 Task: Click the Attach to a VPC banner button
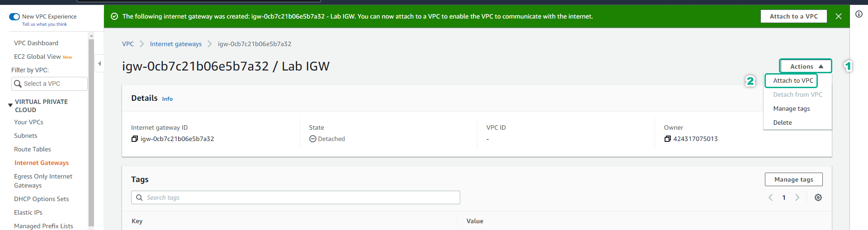pos(793,16)
